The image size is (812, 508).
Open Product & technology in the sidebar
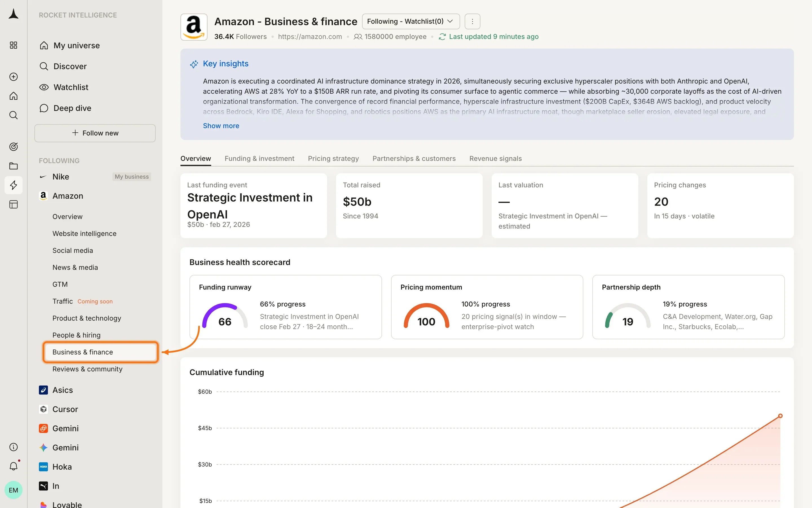(x=87, y=318)
